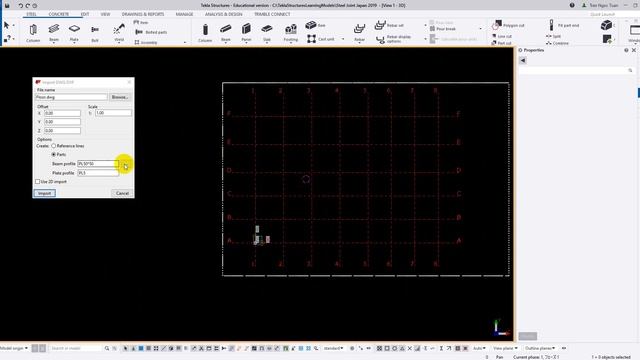Screen dimensions: 640x360
Task: Open the standard selection filter dropdown
Action: [333, 348]
